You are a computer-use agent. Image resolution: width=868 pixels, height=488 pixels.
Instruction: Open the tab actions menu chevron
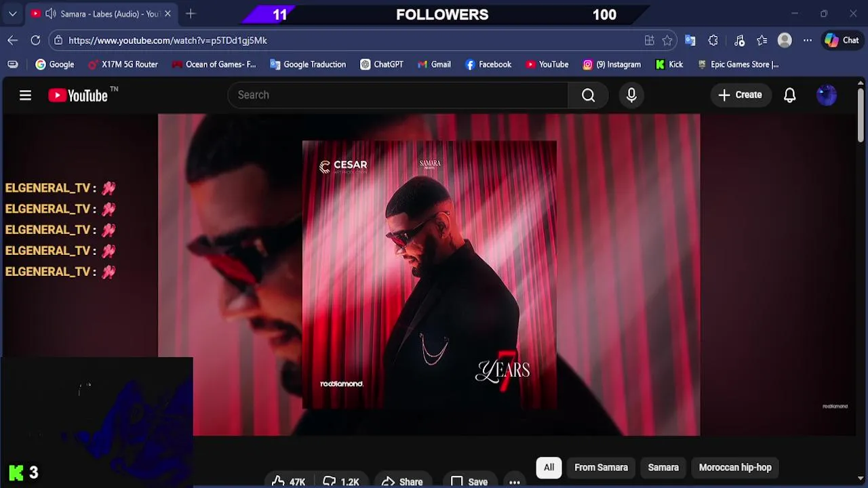12,14
